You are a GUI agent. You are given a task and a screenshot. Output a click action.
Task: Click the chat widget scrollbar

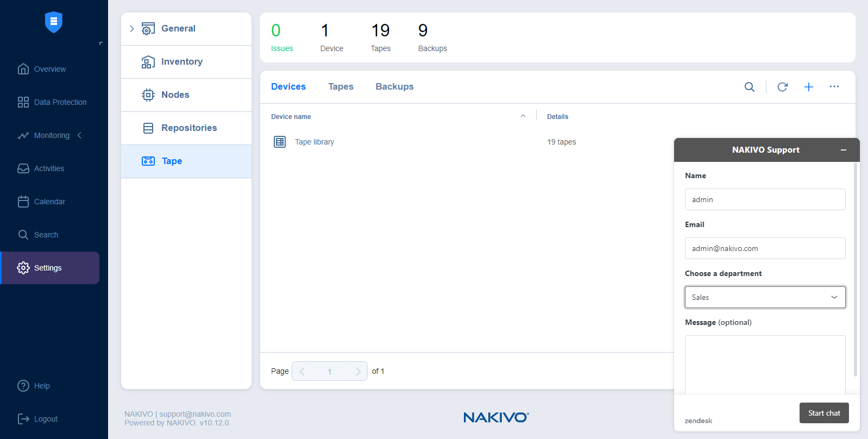(x=856, y=269)
